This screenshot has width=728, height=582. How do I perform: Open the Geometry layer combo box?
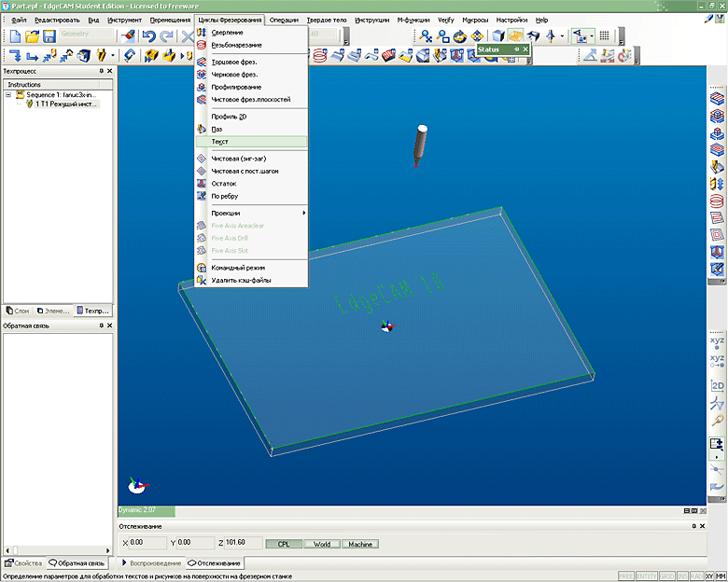[87, 34]
